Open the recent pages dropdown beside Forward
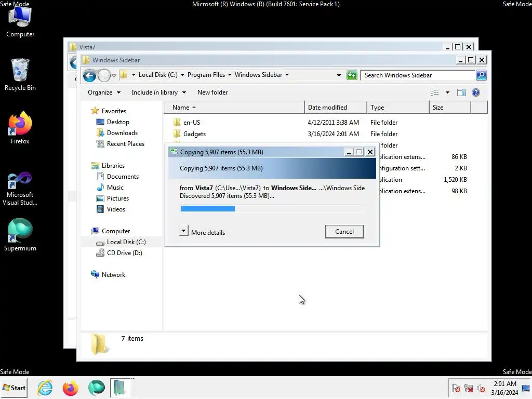The width and height of the screenshot is (532, 399). [x=114, y=75]
